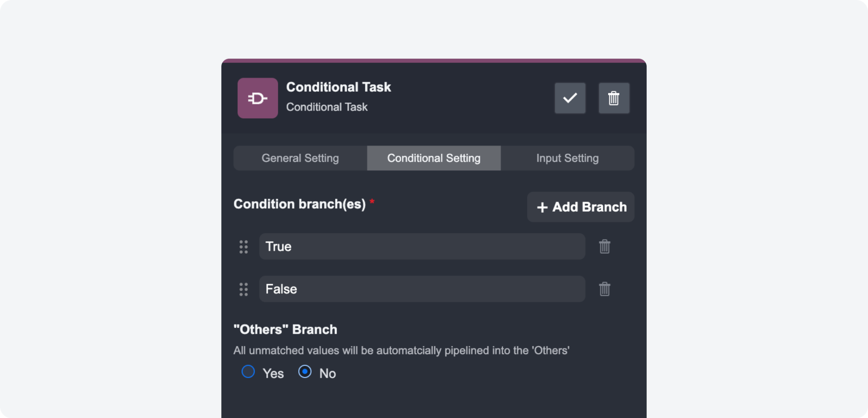Select Yes for the Others branch
Viewport: 868px width, 418px height.
click(x=248, y=372)
